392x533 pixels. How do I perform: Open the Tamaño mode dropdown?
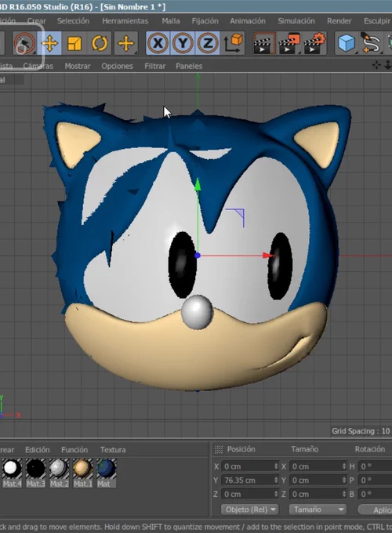[318, 509]
